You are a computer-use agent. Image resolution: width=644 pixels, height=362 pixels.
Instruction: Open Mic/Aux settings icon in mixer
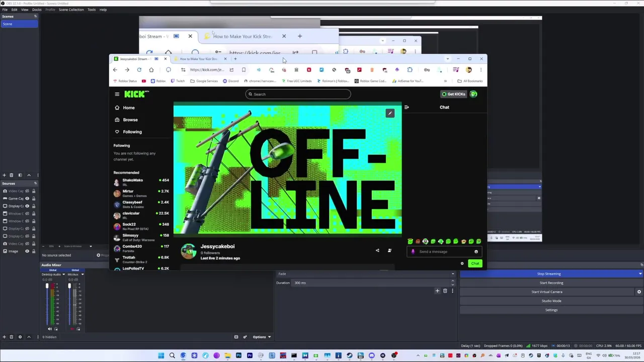(78, 329)
